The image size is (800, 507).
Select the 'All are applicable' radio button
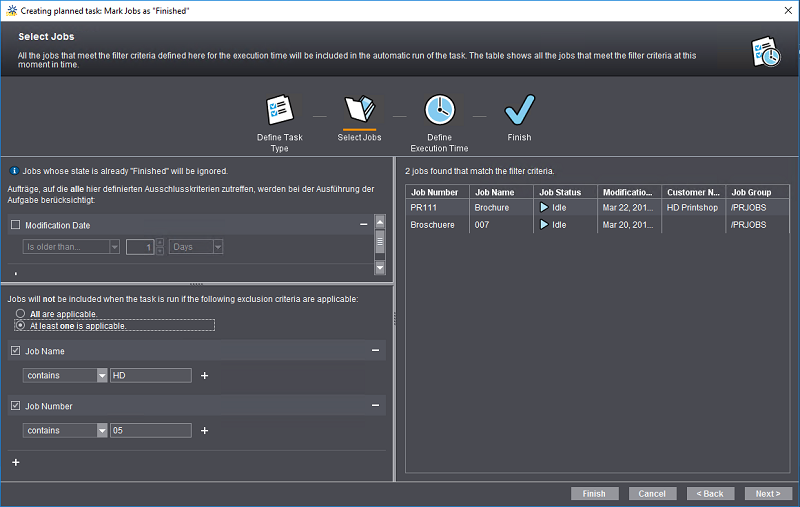pyautogui.click(x=19, y=314)
